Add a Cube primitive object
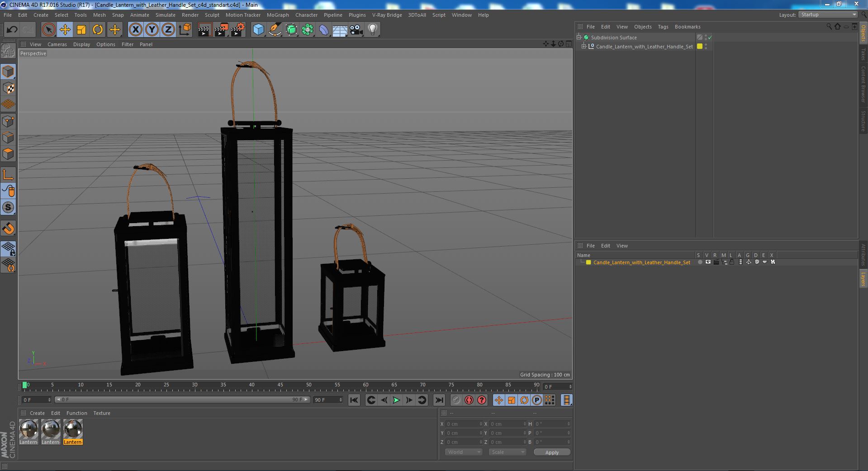868x471 pixels. [258, 30]
